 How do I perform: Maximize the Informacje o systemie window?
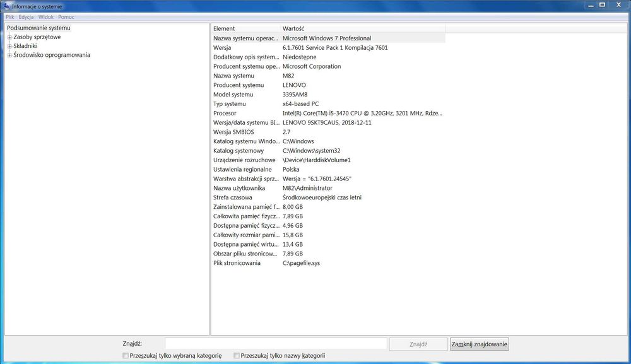(603, 5)
